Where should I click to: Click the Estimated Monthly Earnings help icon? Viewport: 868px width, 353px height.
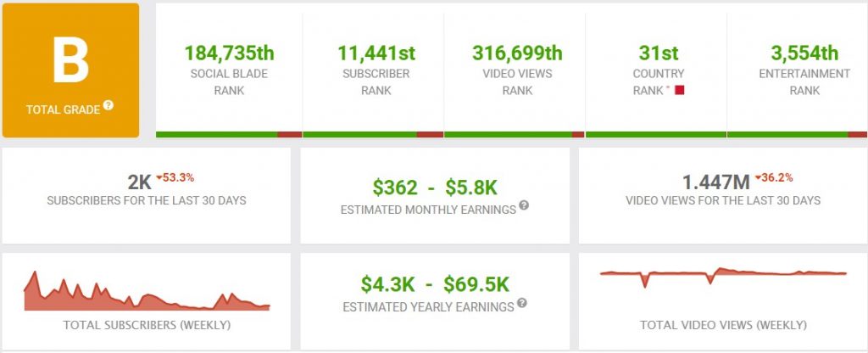pyautogui.click(x=524, y=205)
